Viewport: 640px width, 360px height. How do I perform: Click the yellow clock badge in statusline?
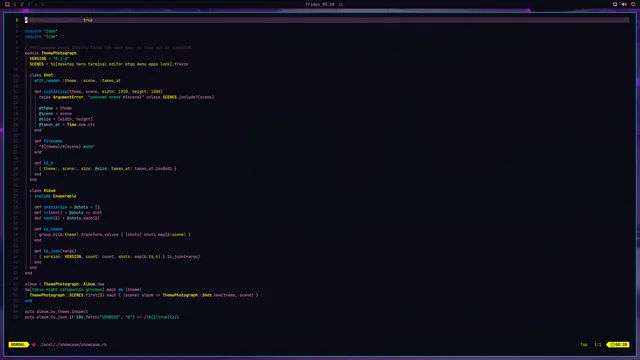click(x=618, y=344)
